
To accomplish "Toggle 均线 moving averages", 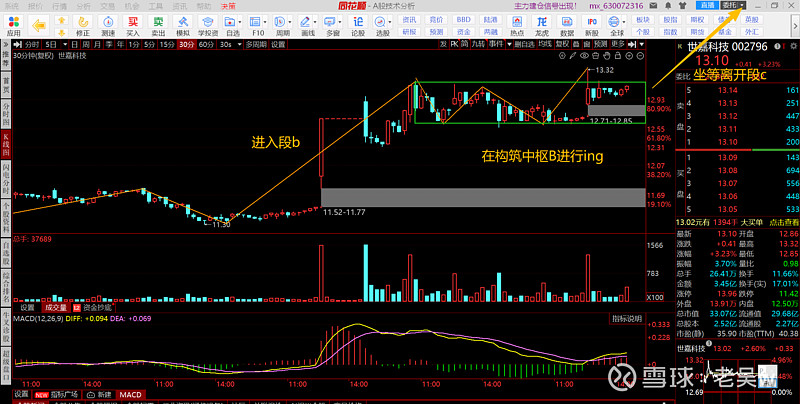I will [545, 44].
